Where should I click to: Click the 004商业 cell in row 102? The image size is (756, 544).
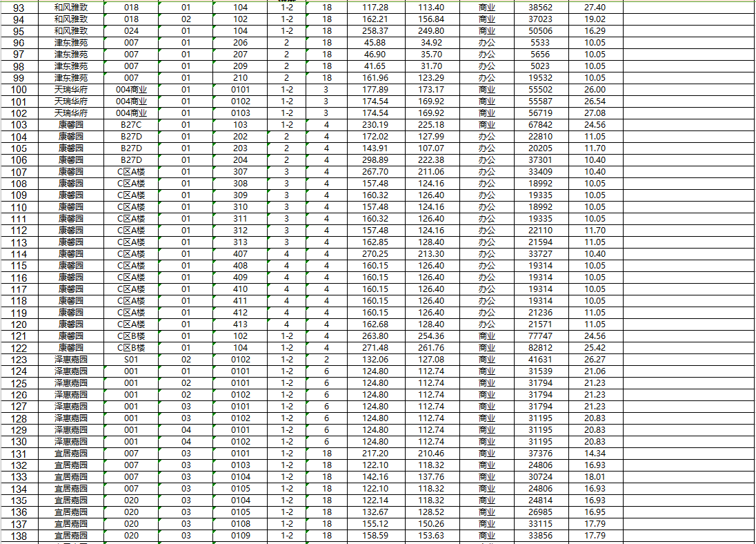[x=131, y=113]
